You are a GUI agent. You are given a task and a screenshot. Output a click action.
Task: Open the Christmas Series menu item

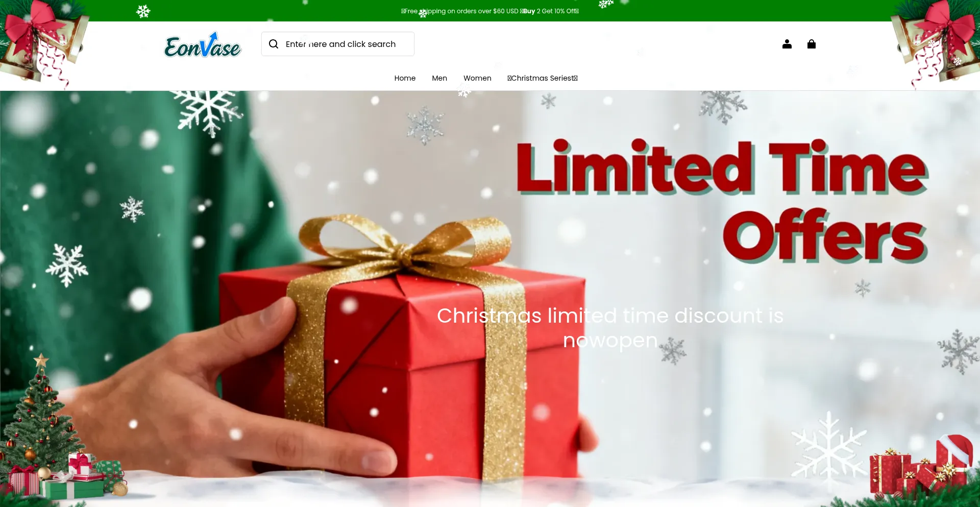click(x=543, y=78)
